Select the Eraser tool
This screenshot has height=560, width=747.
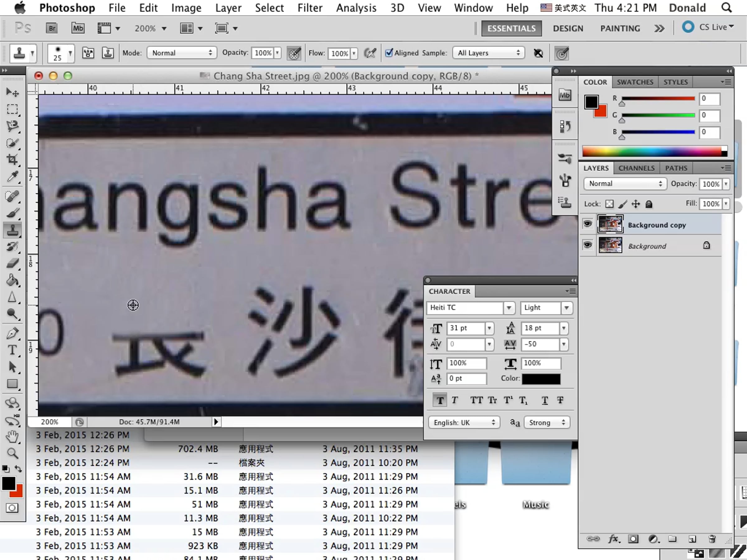point(12,263)
